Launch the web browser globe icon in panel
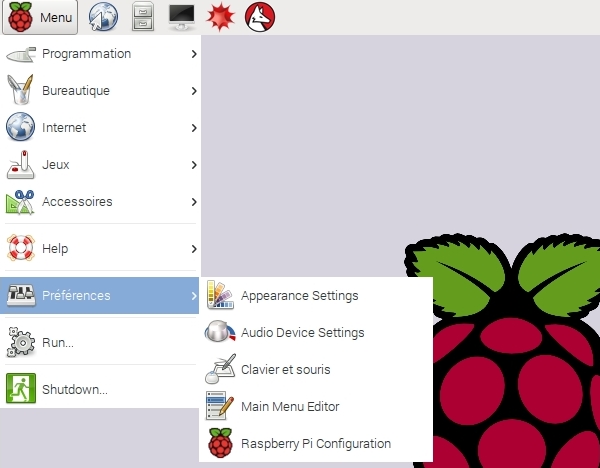The image size is (600, 468). [x=103, y=16]
